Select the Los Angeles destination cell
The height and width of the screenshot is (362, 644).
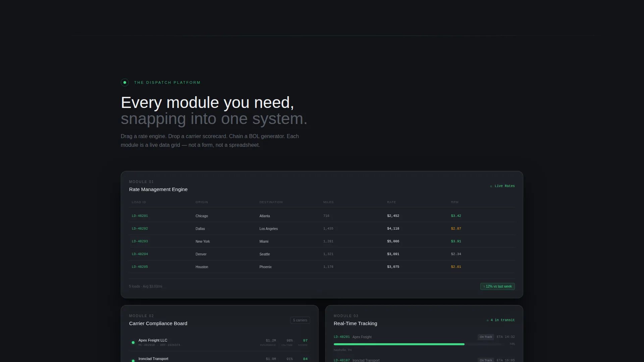(x=268, y=229)
